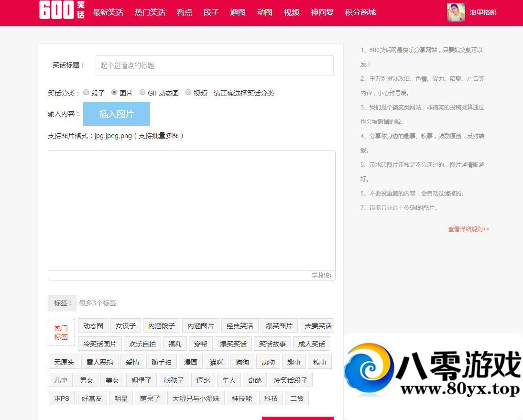Open the user avatar thumbnail

[x=456, y=12]
